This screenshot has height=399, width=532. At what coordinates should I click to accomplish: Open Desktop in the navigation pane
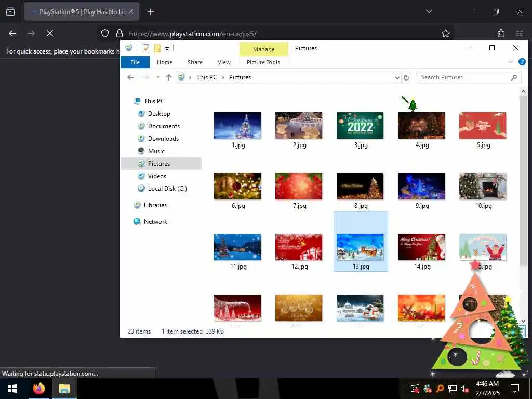pyautogui.click(x=159, y=114)
